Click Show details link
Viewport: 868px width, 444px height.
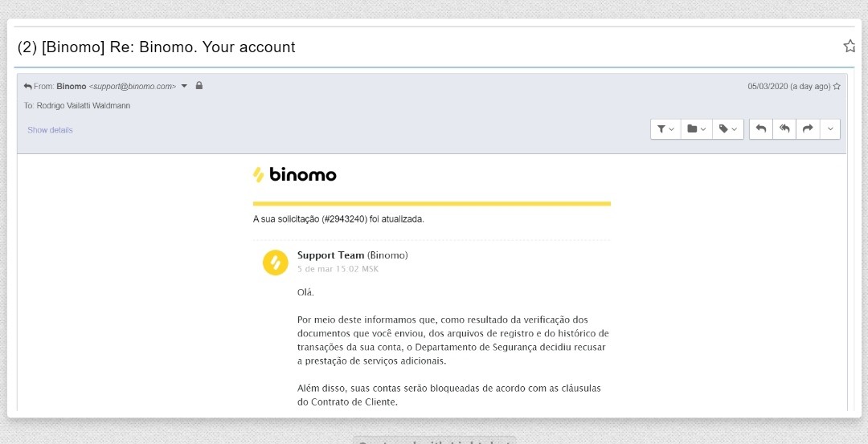(x=50, y=130)
